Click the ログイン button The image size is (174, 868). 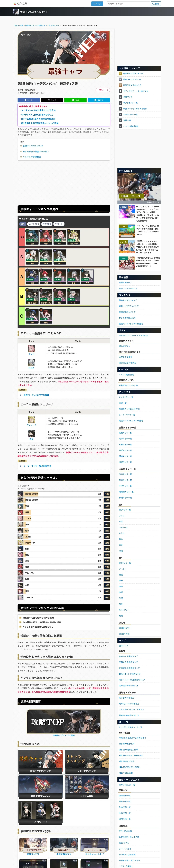pos(97,4)
